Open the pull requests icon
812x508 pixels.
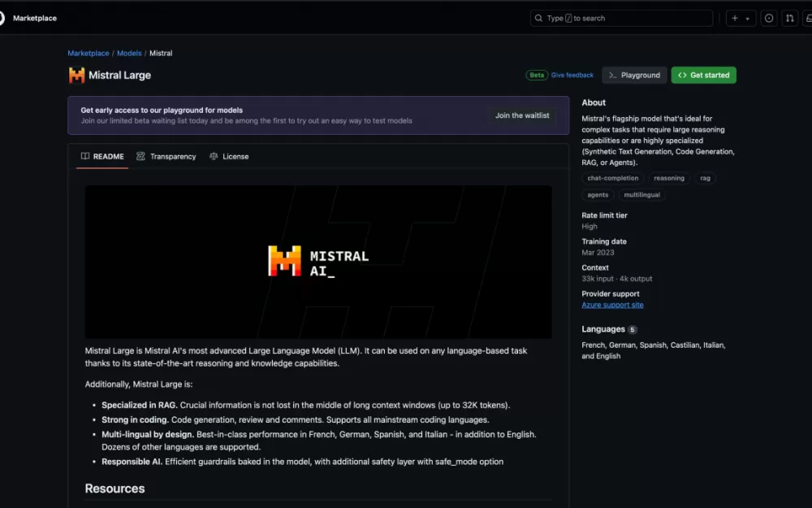pyautogui.click(x=790, y=18)
